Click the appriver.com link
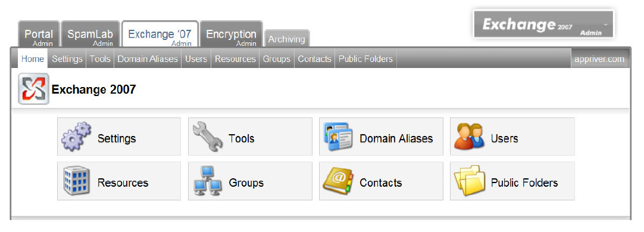Viewport: 644px width, 232px height. [x=600, y=59]
